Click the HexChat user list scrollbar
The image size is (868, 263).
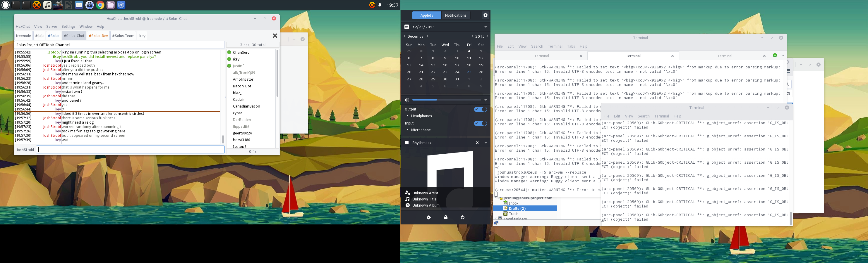tap(277, 73)
